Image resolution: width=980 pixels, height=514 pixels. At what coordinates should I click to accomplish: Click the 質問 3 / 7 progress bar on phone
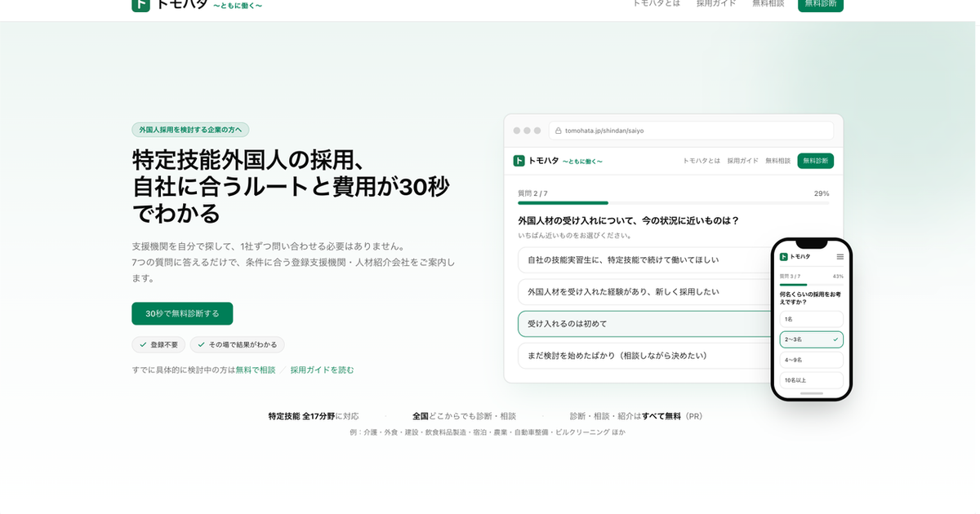tap(812, 285)
